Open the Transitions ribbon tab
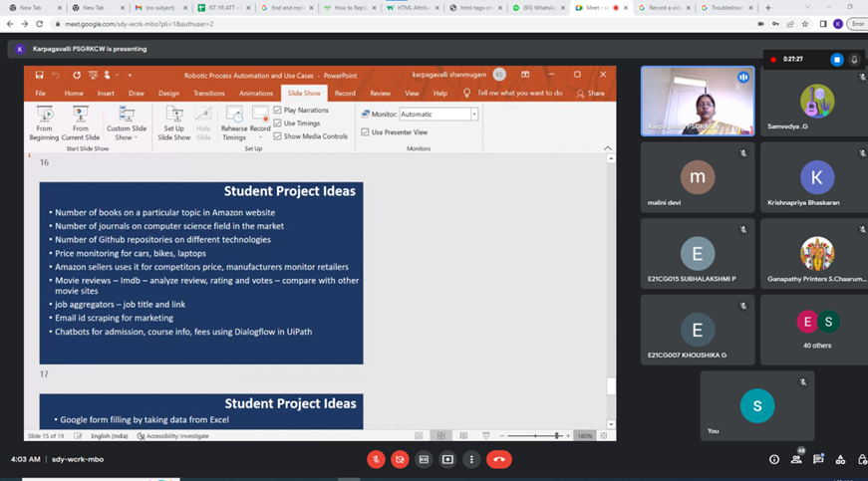 (209, 93)
